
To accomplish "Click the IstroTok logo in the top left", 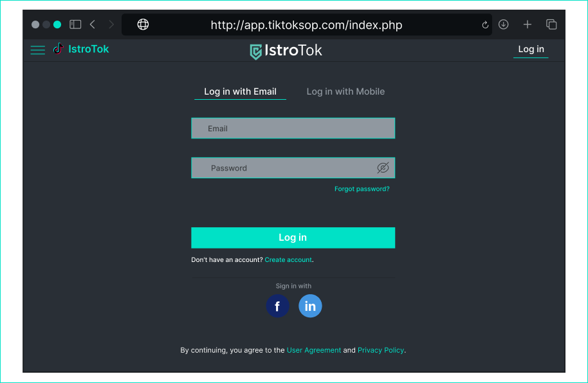I will click(81, 49).
